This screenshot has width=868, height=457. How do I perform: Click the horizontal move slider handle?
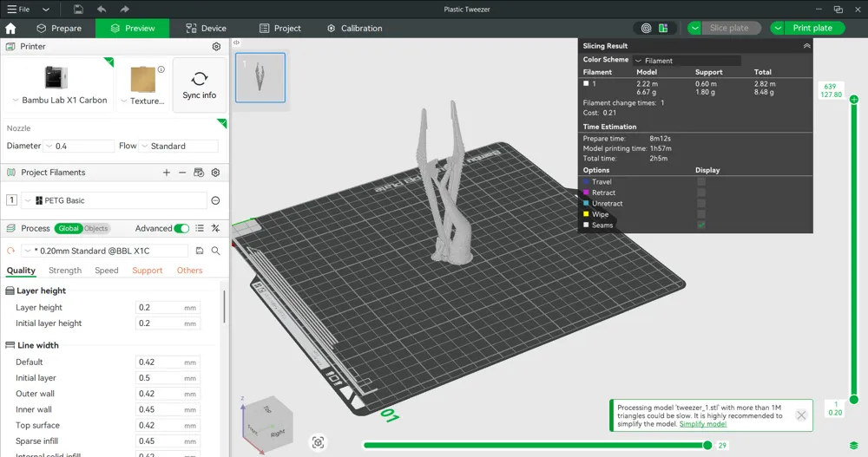pos(707,445)
